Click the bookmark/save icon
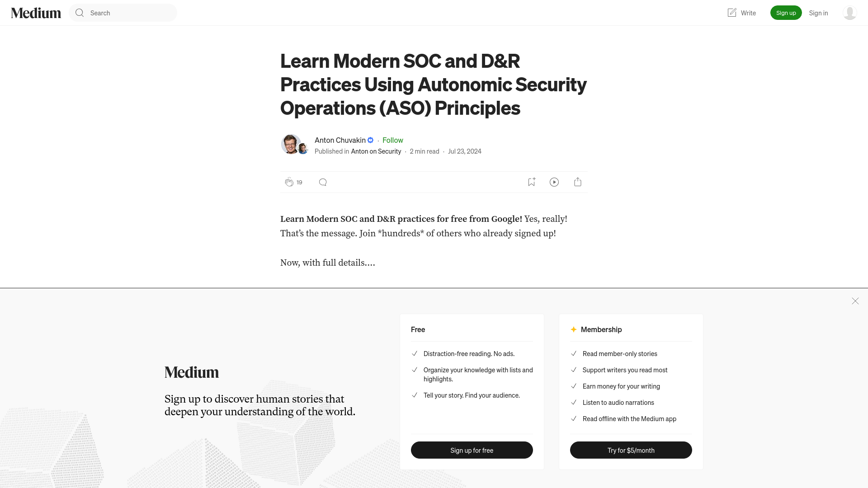The image size is (868, 488). pyautogui.click(x=531, y=182)
